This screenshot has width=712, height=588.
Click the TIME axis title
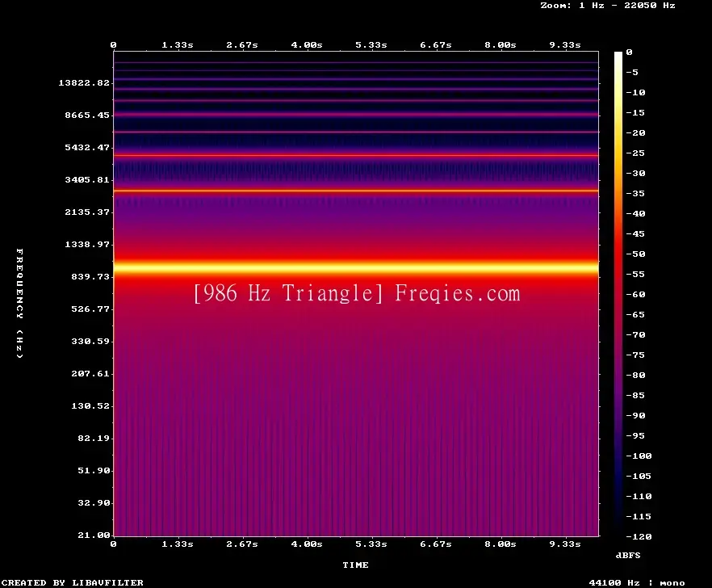[x=355, y=565]
